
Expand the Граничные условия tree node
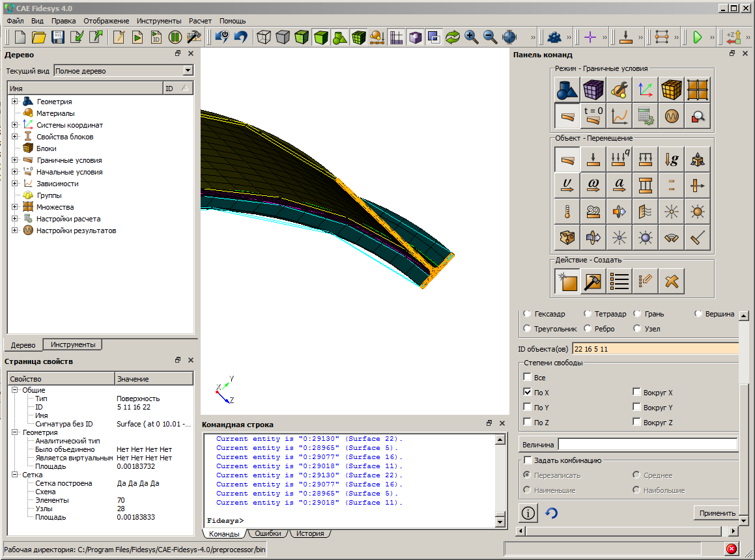[x=14, y=160]
